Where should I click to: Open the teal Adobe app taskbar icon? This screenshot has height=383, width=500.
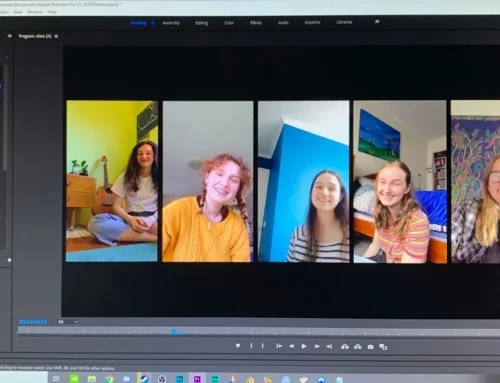pyautogui.click(x=215, y=379)
